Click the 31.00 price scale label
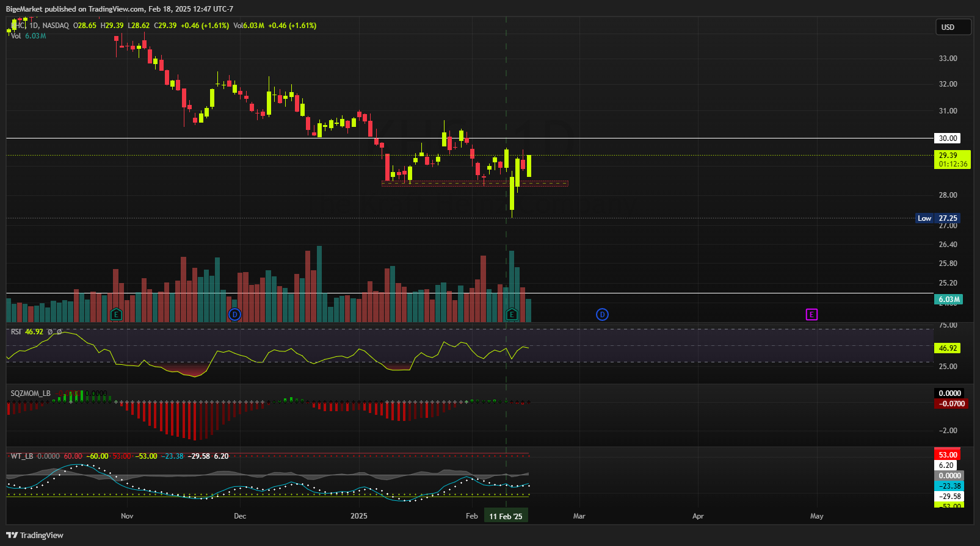The image size is (980, 546). point(948,111)
